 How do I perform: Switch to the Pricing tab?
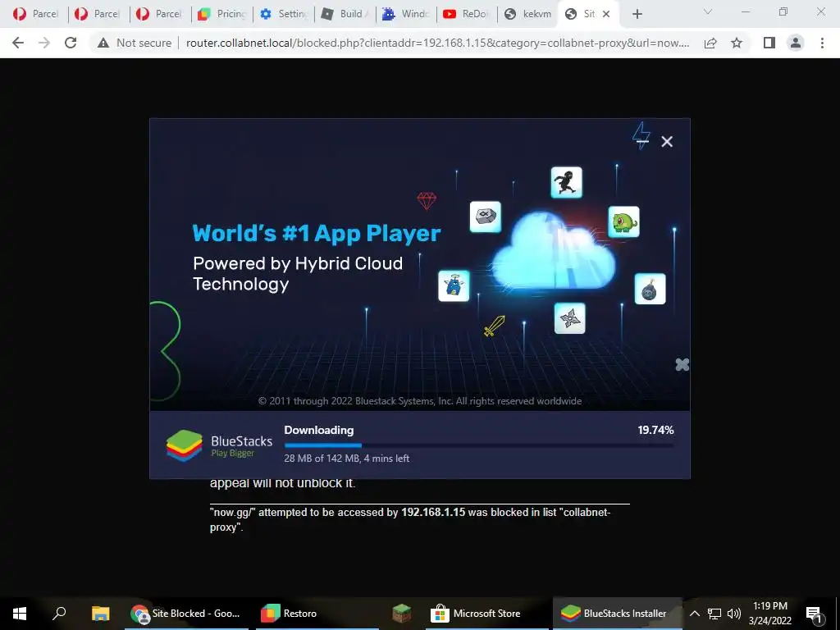tap(221, 14)
